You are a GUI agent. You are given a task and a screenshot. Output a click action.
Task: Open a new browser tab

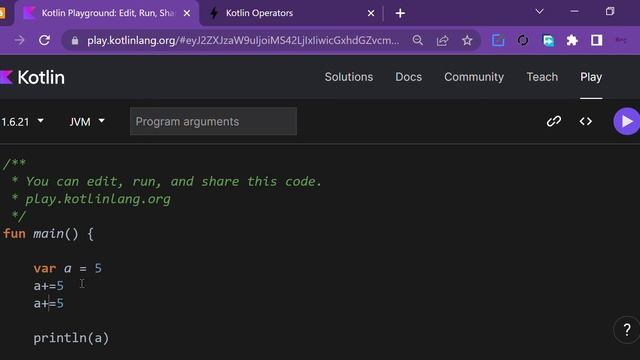pyautogui.click(x=400, y=13)
